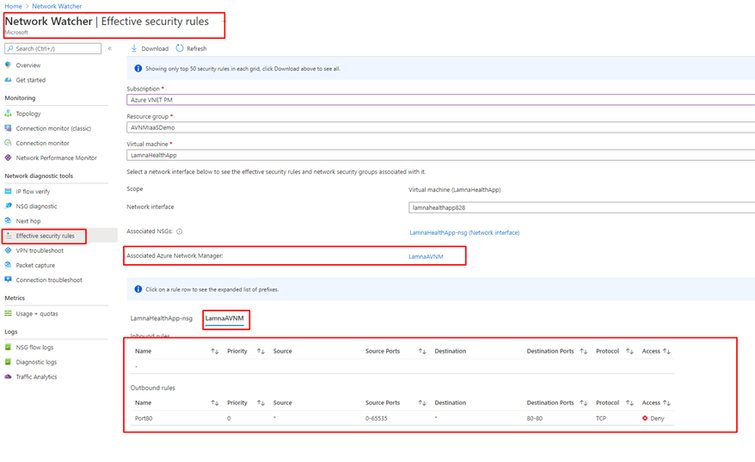Sort inbound rules by Priority
The width and height of the screenshot is (755, 462).
click(260, 351)
